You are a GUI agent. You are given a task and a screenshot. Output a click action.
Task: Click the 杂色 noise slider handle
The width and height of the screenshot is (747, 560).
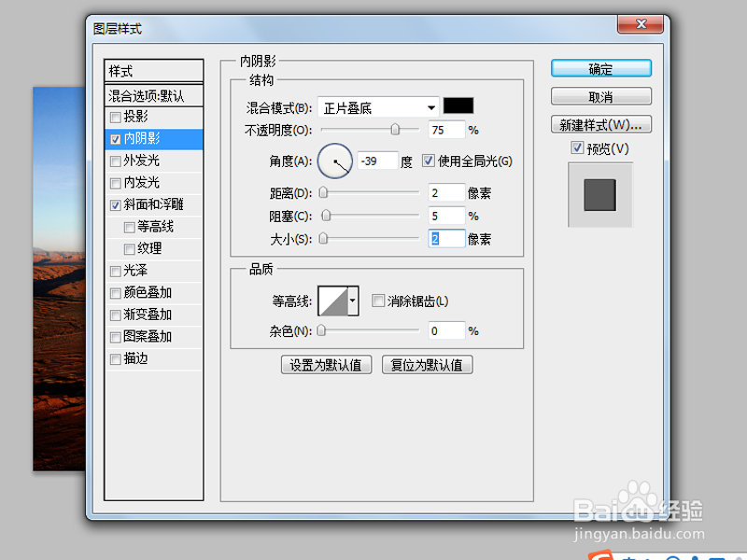pos(321,330)
